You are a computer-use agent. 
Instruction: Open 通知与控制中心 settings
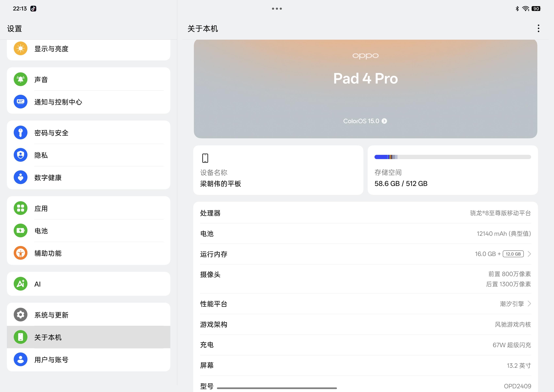[89, 102]
